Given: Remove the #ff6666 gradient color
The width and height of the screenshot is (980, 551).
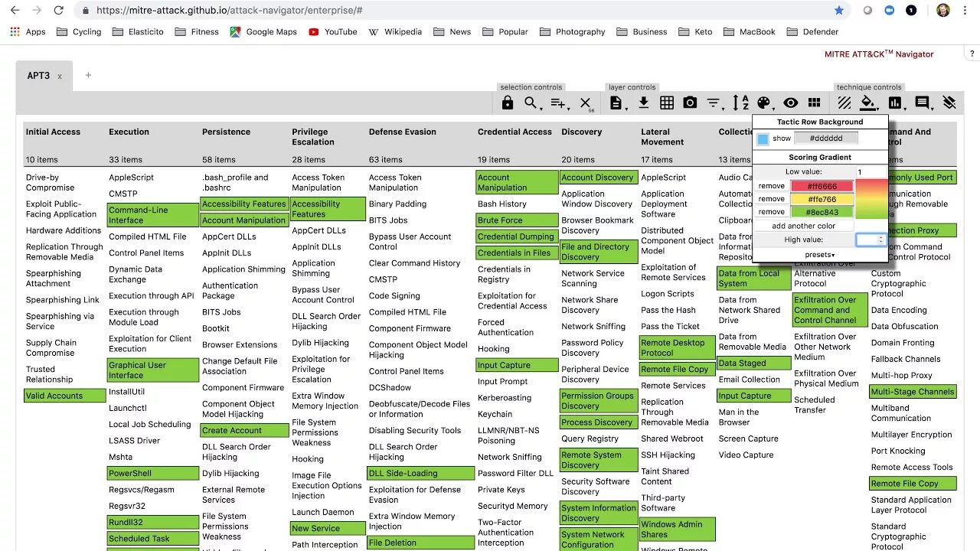Looking at the screenshot, I should (772, 186).
